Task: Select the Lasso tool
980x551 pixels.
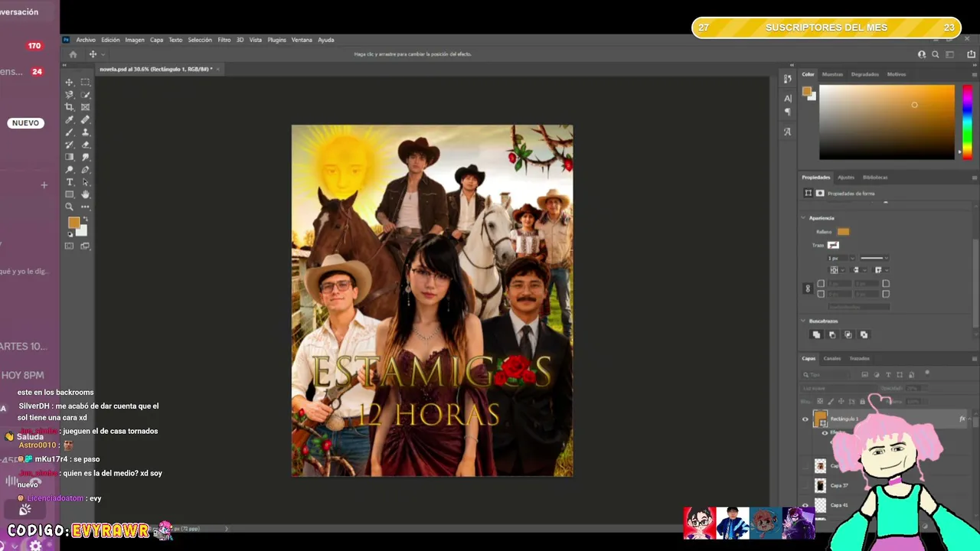Action: click(x=69, y=95)
